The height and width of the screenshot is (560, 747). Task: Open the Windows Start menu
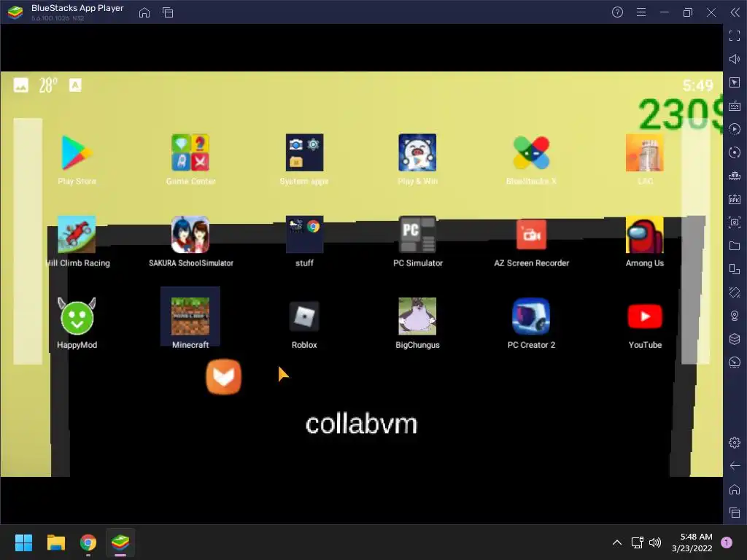click(x=23, y=542)
